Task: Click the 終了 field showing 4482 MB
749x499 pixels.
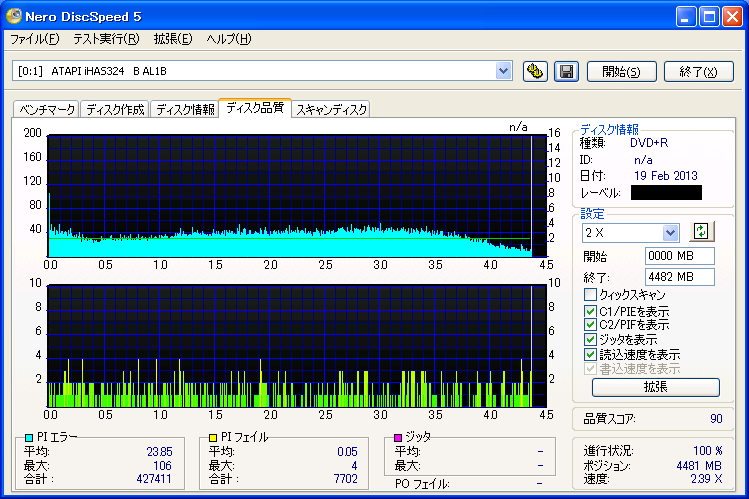Action: pos(679,277)
